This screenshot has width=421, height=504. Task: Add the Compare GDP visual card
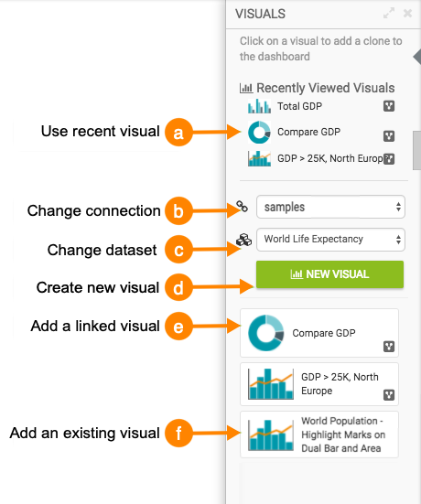tap(319, 333)
